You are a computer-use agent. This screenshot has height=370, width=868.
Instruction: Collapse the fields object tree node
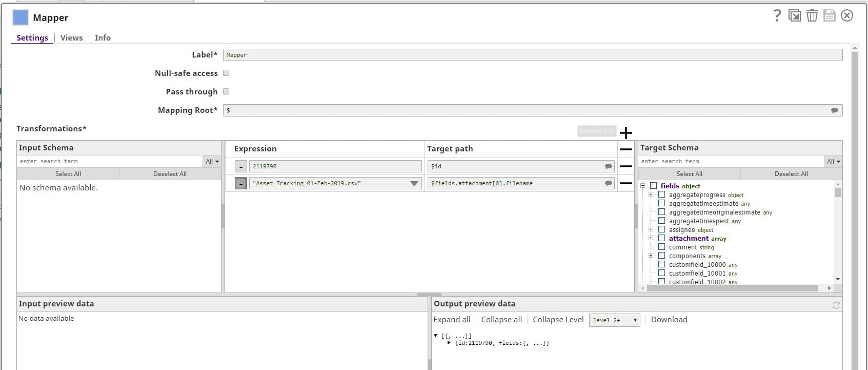(643, 186)
